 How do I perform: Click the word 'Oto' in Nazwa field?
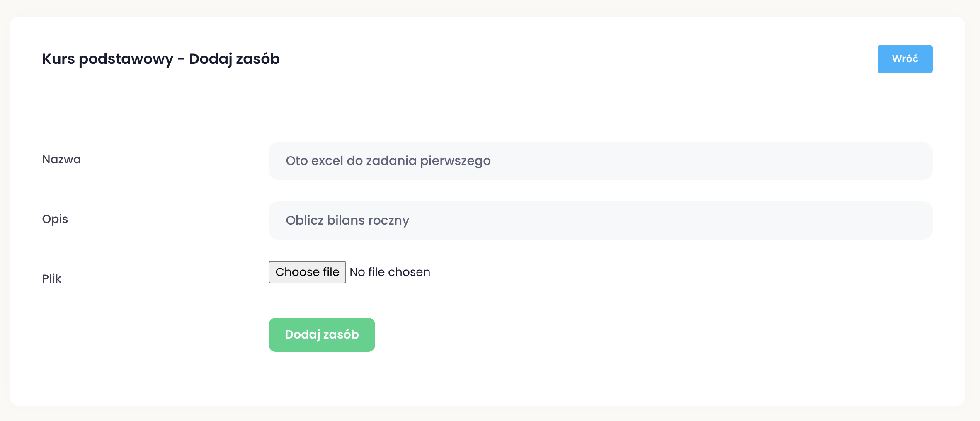(x=296, y=161)
